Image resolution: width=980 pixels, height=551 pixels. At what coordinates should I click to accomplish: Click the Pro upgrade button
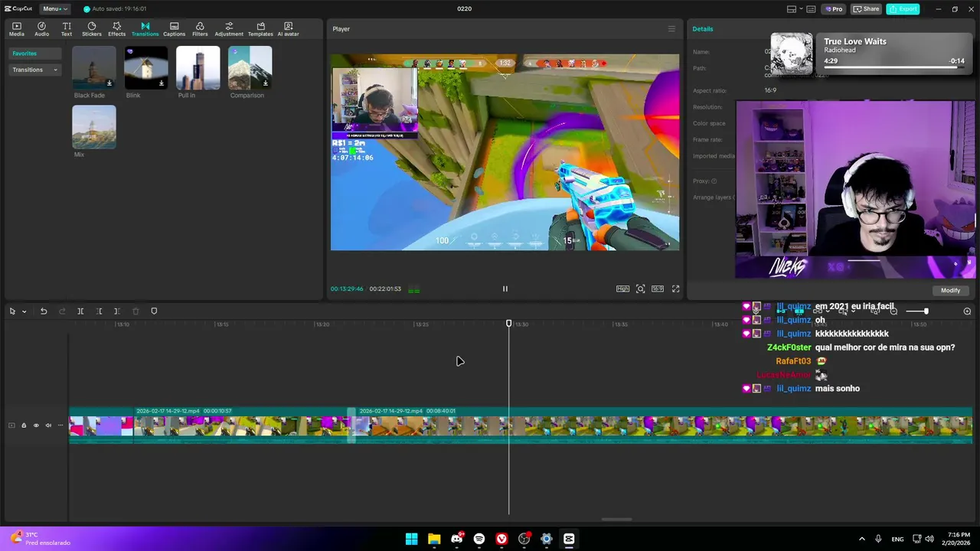(834, 9)
